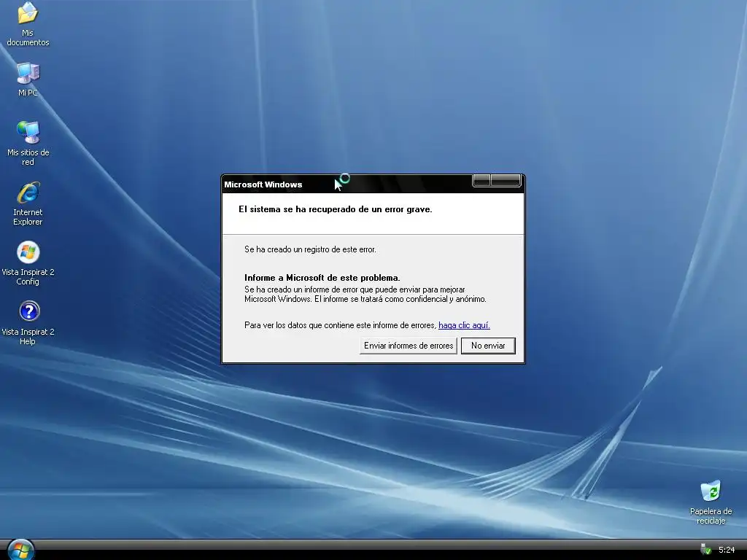Click Enviar informes de errores button
Image resolution: width=747 pixels, height=560 pixels.
pyautogui.click(x=409, y=346)
